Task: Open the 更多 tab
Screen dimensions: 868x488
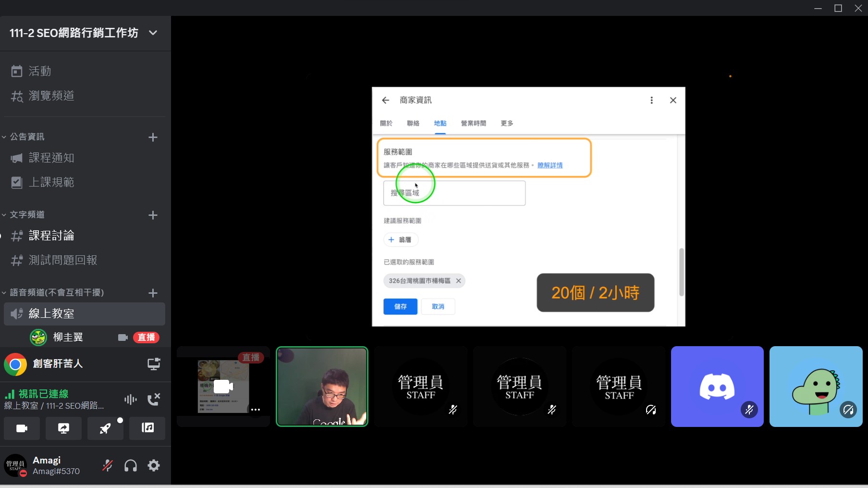Action: coord(507,123)
